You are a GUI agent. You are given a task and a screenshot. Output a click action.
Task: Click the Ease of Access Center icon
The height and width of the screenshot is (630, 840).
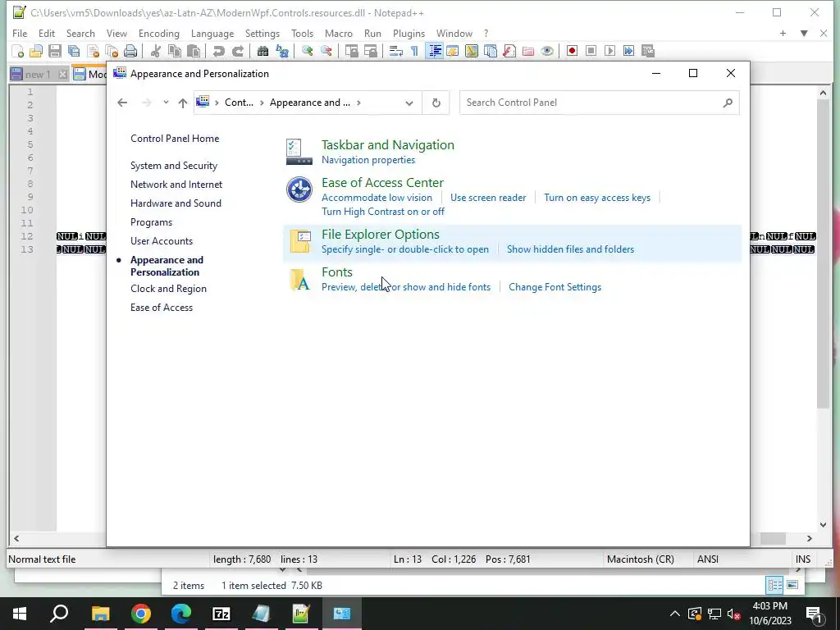point(299,189)
